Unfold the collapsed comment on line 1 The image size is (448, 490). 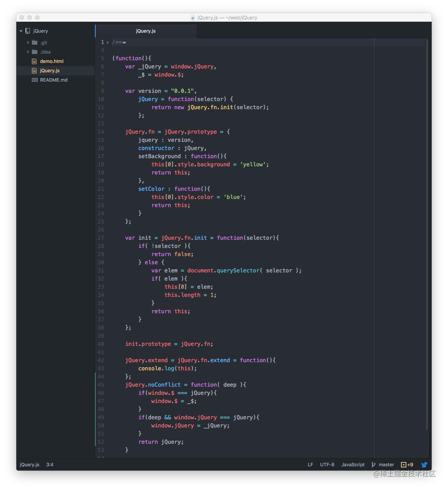click(x=107, y=42)
